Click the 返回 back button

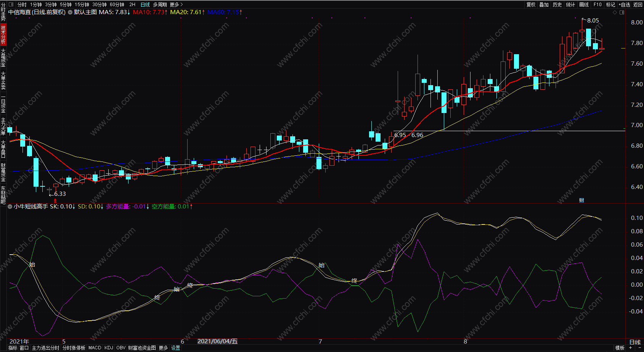click(638, 5)
